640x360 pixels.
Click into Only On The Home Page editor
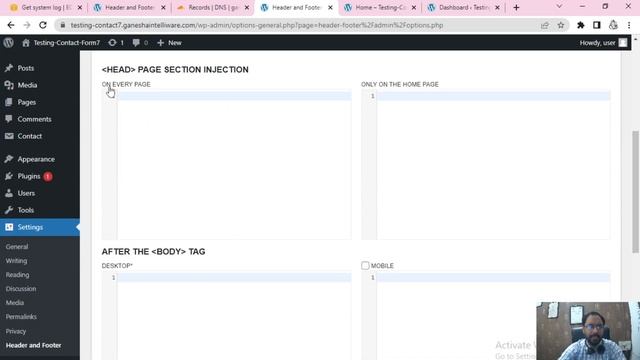(486, 164)
